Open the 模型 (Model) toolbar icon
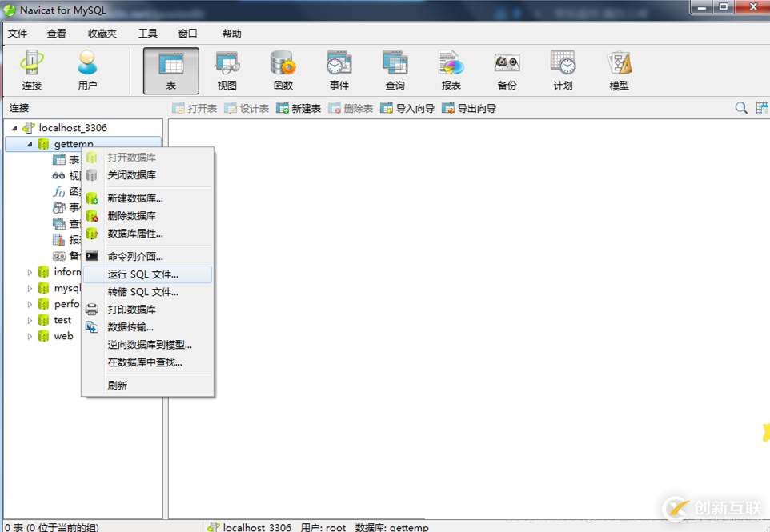The image size is (770, 532). [619, 70]
